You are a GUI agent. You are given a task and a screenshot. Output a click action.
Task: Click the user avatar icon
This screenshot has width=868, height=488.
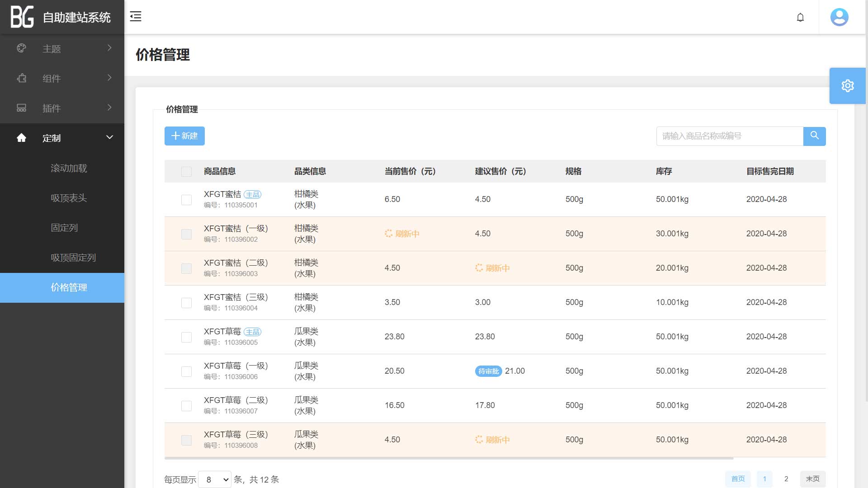pyautogui.click(x=839, y=17)
